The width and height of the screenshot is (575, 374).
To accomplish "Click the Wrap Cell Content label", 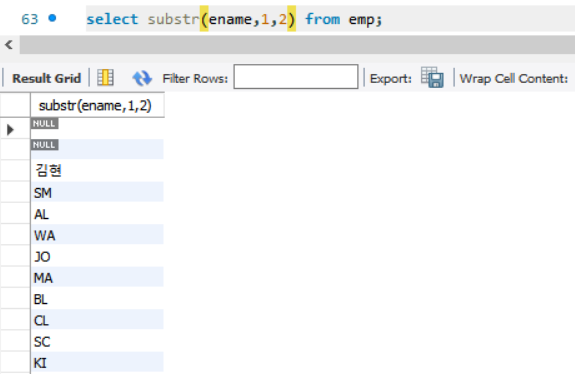I will pos(514,78).
